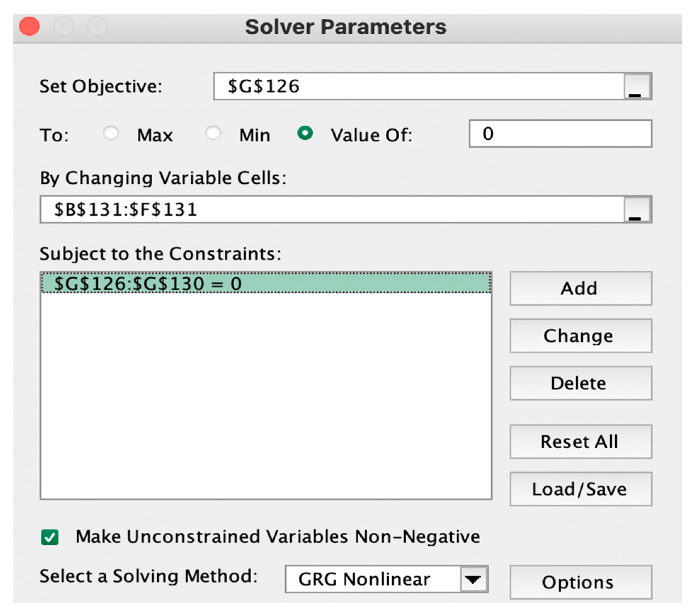The height and width of the screenshot is (616, 692).
Task: Click the zoom window button
Action: pos(97,26)
